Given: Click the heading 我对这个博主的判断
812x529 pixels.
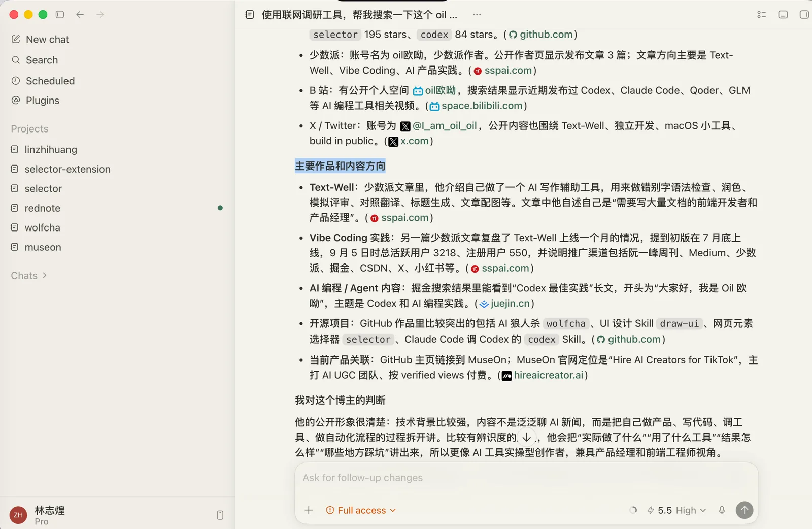Looking at the screenshot, I should pyautogui.click(x=340, y=401).
